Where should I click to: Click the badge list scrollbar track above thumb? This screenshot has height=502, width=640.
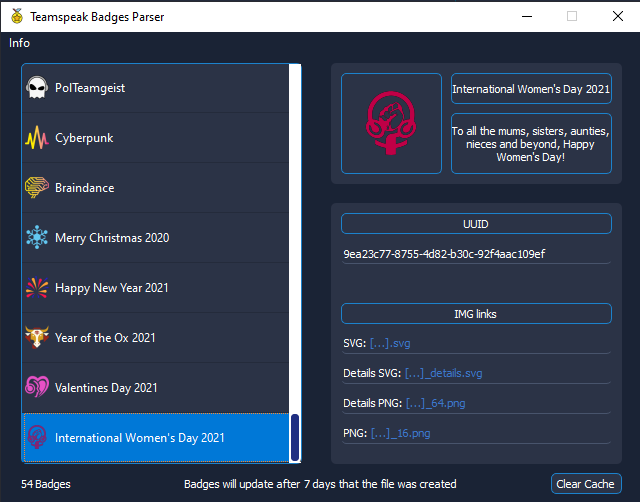point(295,239)
